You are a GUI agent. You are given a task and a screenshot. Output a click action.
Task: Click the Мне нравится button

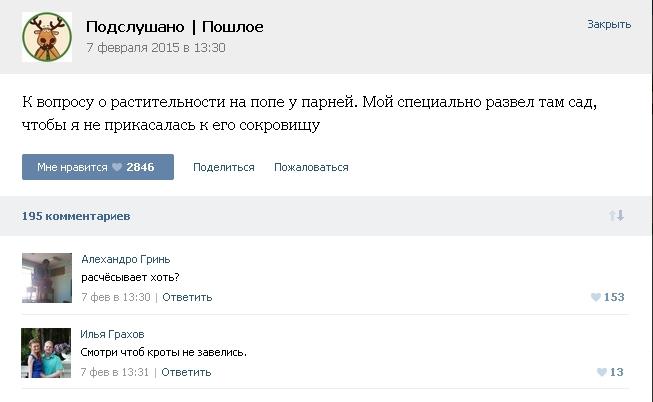tap(98, 167)
